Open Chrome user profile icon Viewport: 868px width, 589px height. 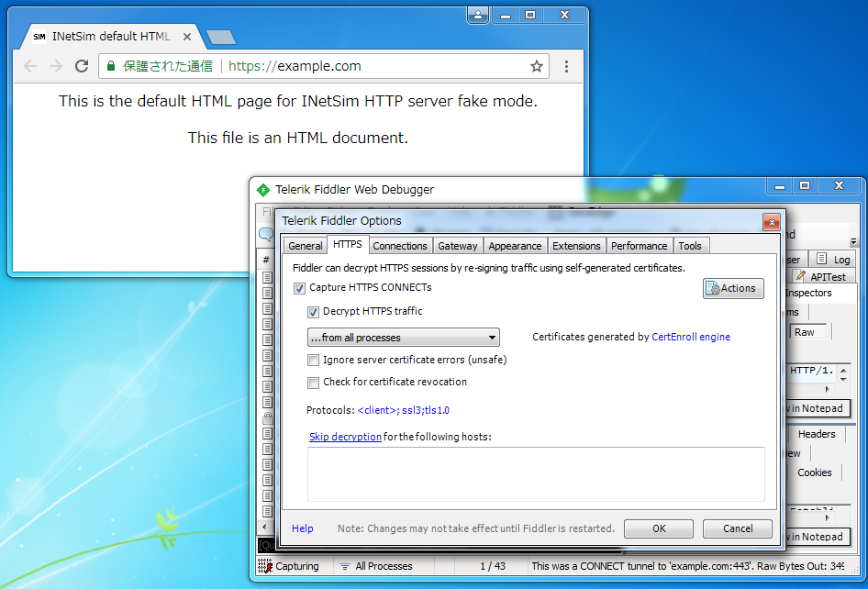[478, 16]
